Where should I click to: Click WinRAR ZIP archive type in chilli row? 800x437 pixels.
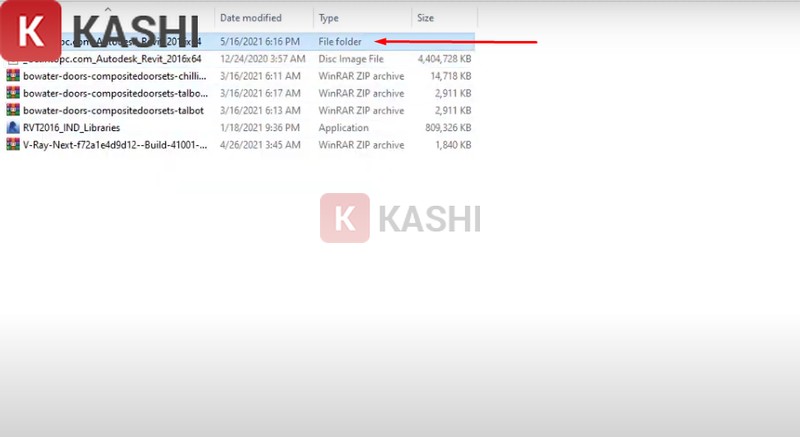tap(361, 76)
